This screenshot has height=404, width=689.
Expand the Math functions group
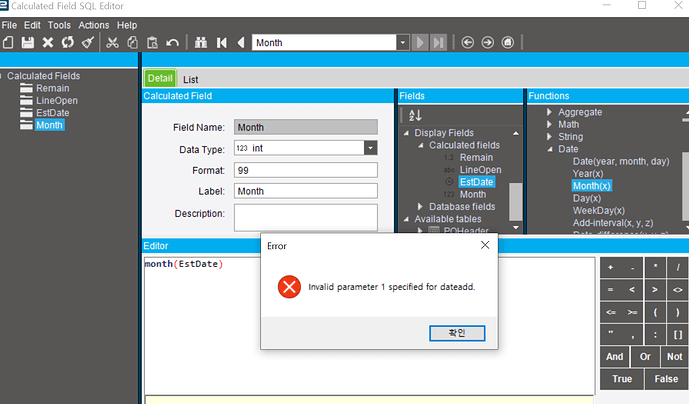pyautogui.click(x=549, y=124)
